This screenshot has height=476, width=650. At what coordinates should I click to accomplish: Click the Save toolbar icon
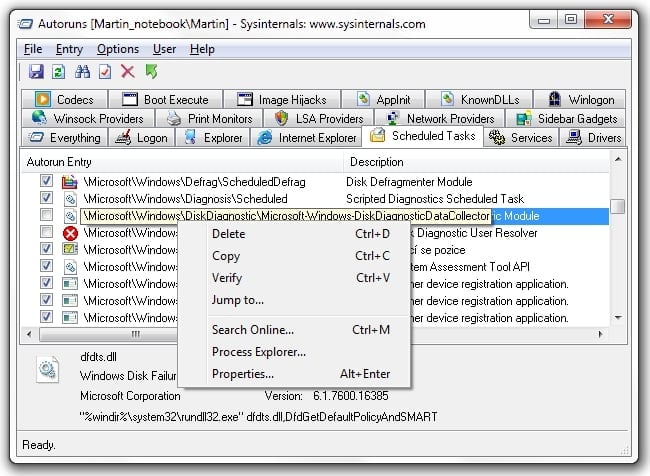(x=36, y=72)
